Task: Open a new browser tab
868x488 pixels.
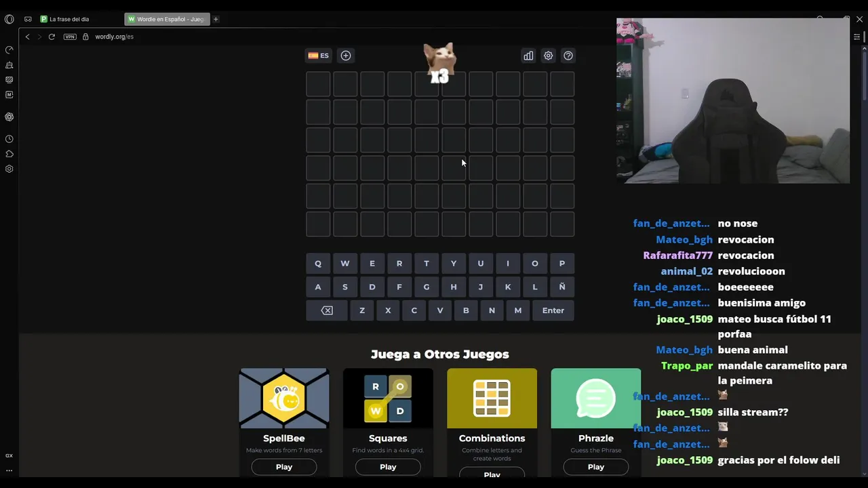Action: [216, 19]
